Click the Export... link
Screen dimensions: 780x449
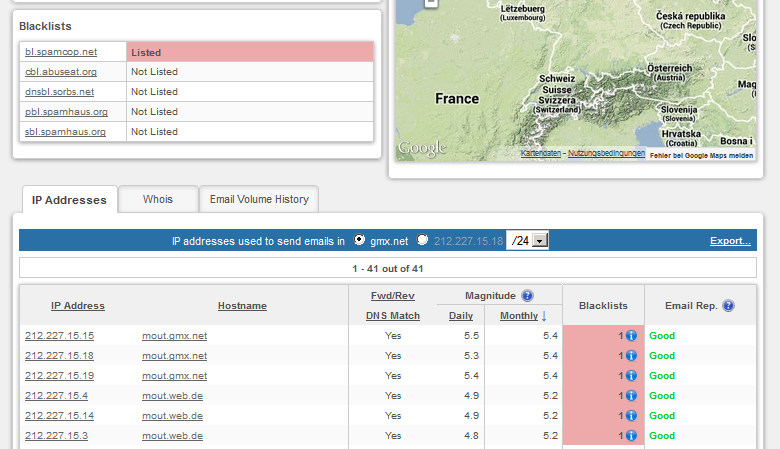tap(730, 241)
